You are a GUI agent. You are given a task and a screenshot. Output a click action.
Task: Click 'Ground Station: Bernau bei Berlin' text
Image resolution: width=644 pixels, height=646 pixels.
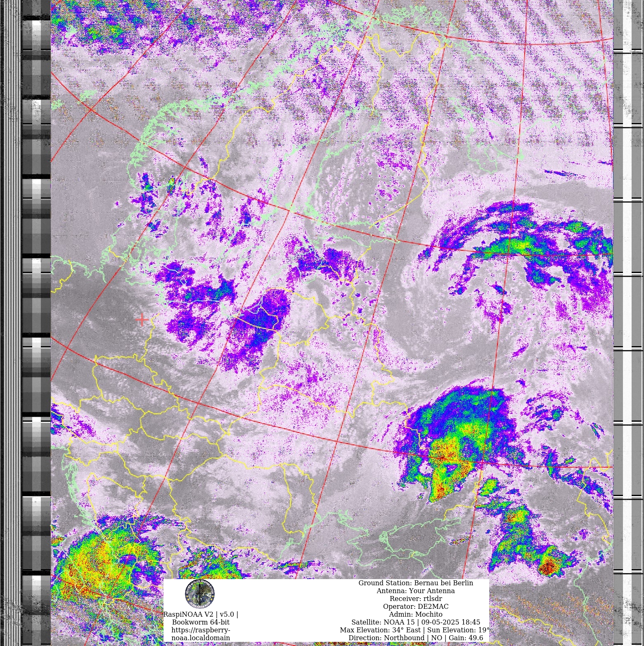416,583
